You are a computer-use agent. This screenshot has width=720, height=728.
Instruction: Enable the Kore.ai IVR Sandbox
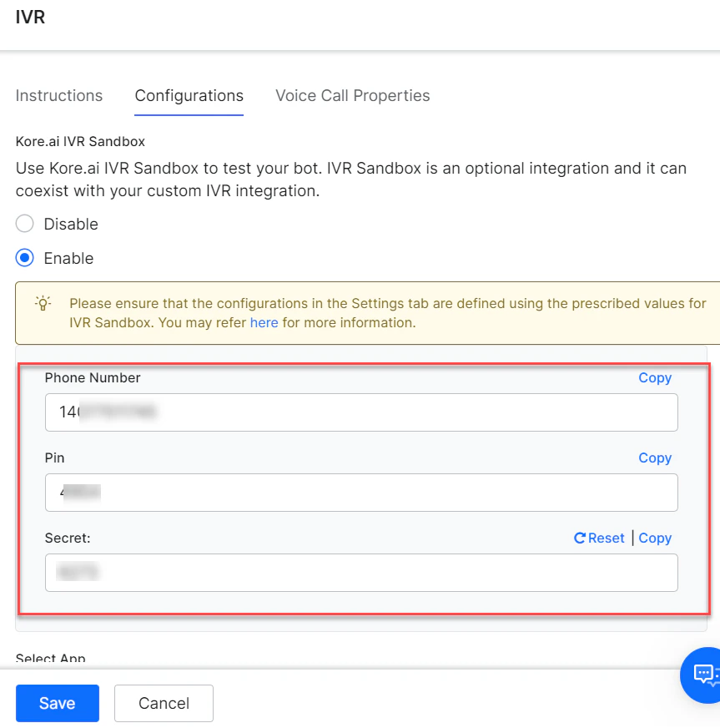(x=25, y=258)
